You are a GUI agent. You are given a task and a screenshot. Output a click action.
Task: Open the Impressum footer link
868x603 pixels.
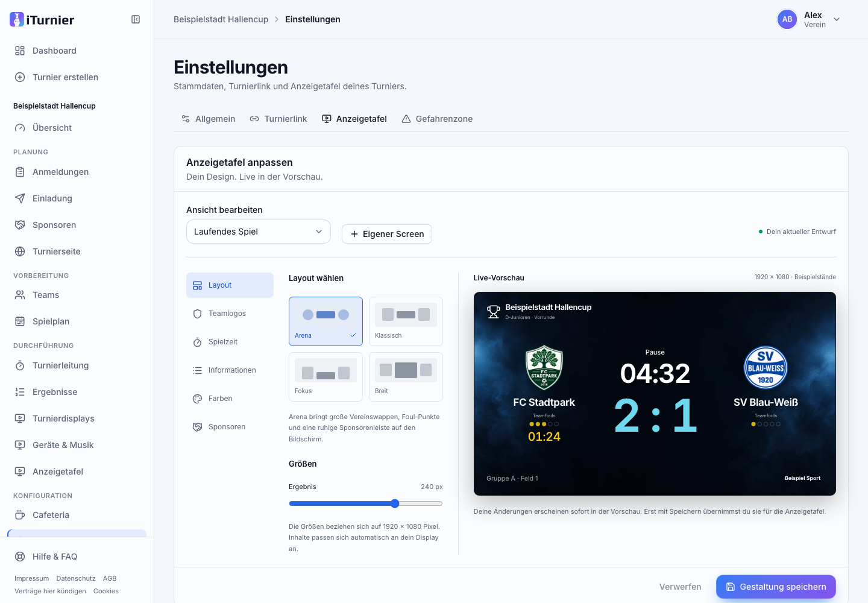click(32, 578)
